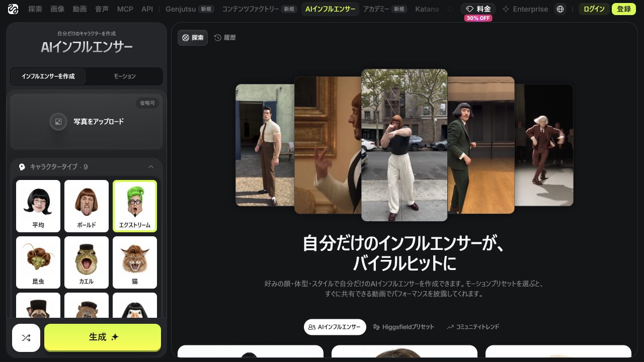Choose the 昆虫 insect character

pos(38,262)
